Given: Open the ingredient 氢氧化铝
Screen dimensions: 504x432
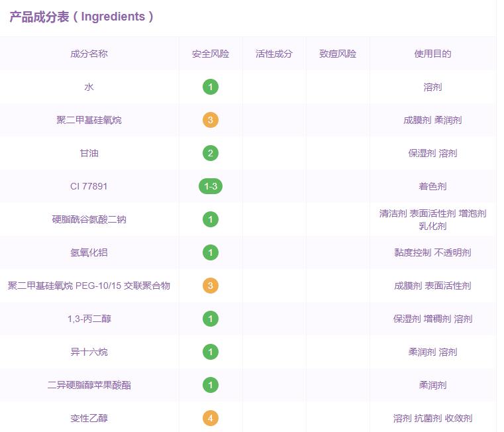Looking at the screenshot, I should (x=89, y=252).
